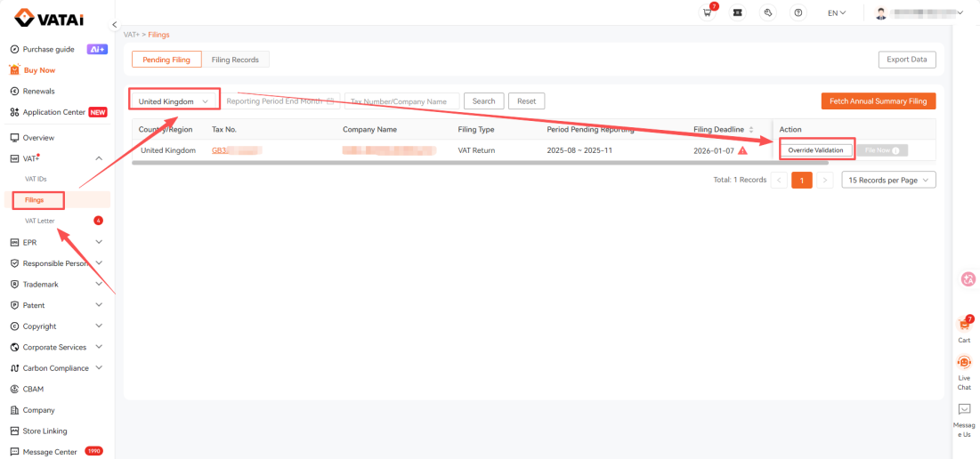Sort by Filing Deadline column arrows
The height and width of the screenshot is (459, 980).
tap(750, 129)
